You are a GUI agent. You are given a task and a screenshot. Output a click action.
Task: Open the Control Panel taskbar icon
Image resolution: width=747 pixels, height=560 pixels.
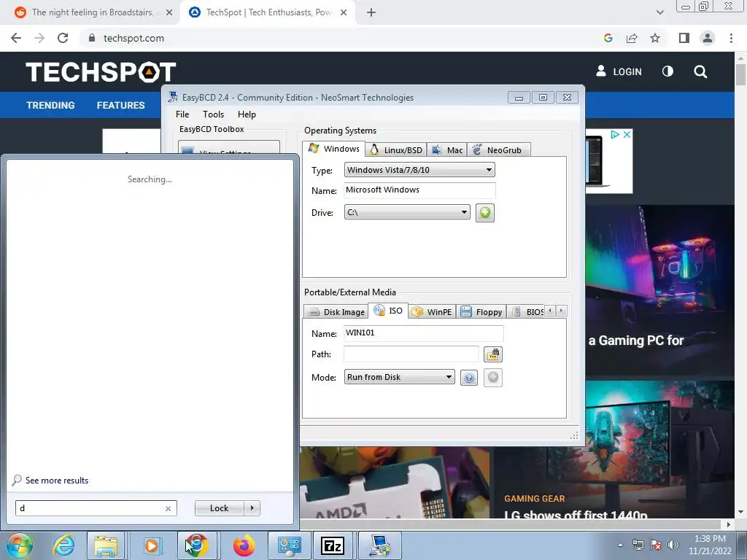(x=289, y=545)
